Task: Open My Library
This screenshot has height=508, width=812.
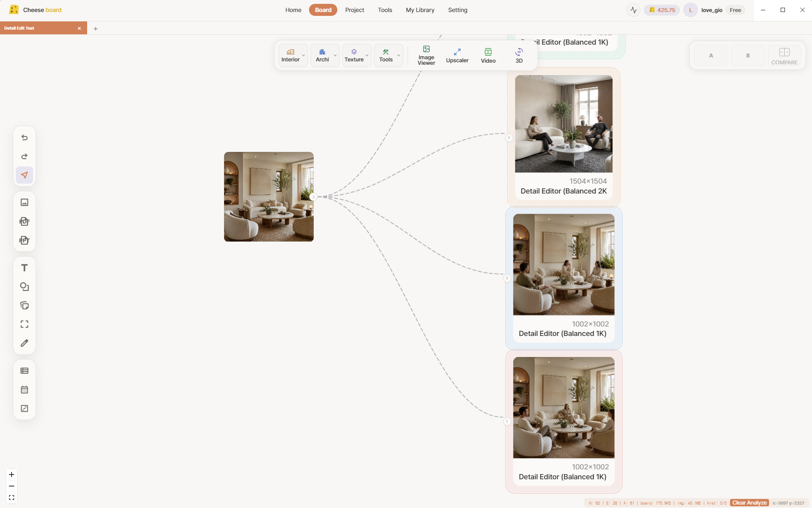Action: [420, 10]
